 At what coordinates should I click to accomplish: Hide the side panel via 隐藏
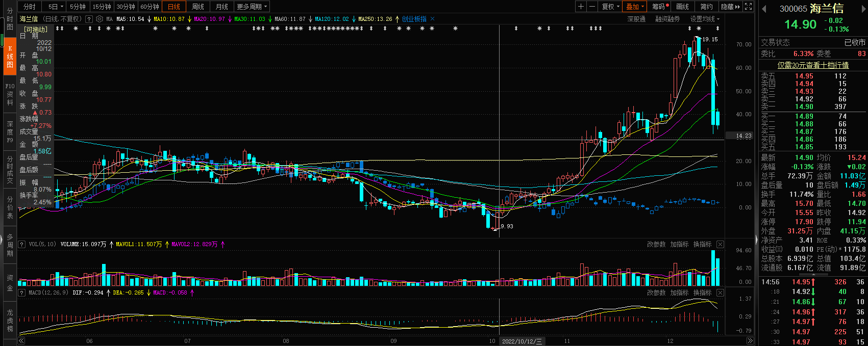click(x=730, y=7)
